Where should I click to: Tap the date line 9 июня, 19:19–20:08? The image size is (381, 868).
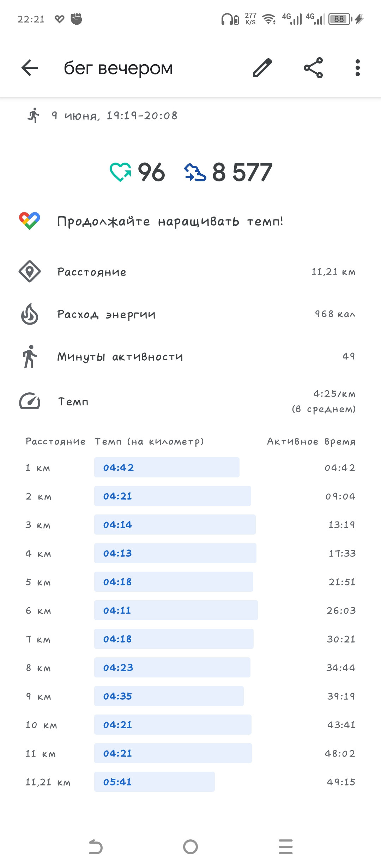[114, 116]
